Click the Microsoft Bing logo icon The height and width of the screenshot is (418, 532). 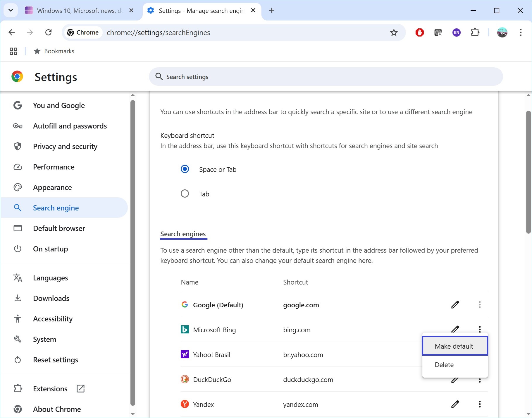(x=185, y=330)
